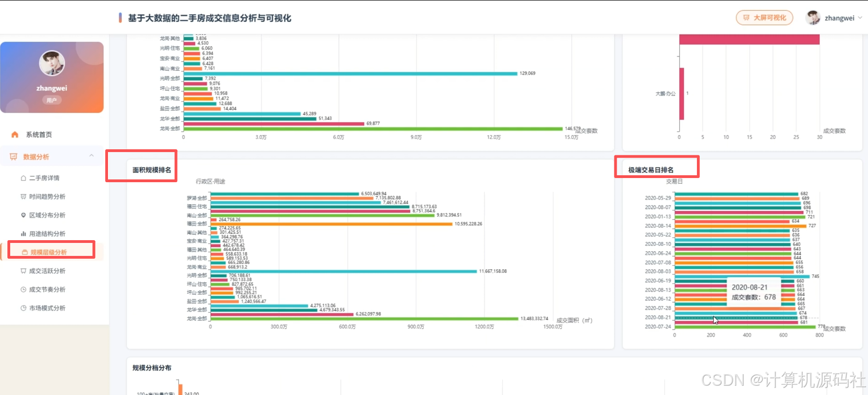Click the 罗湖-全部 axis label
This screenshot has height=395, width=868.
point(197,198)
